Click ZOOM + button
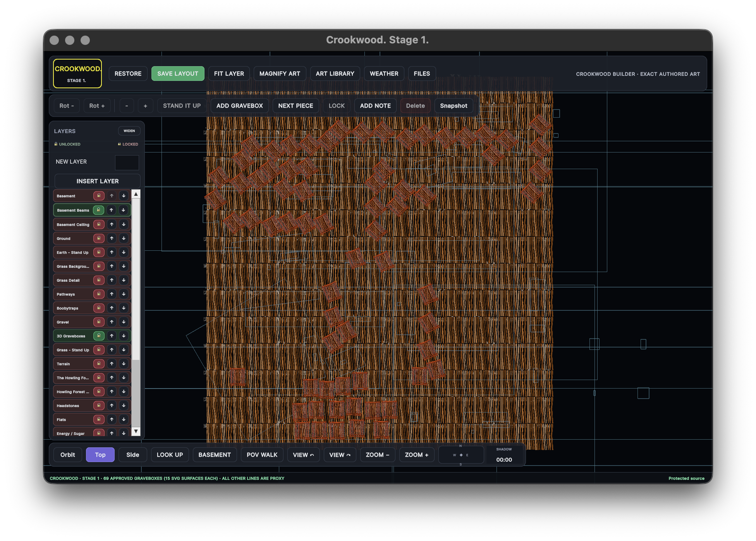The width and height of the screenshot is (756, 541). [417, 455]
